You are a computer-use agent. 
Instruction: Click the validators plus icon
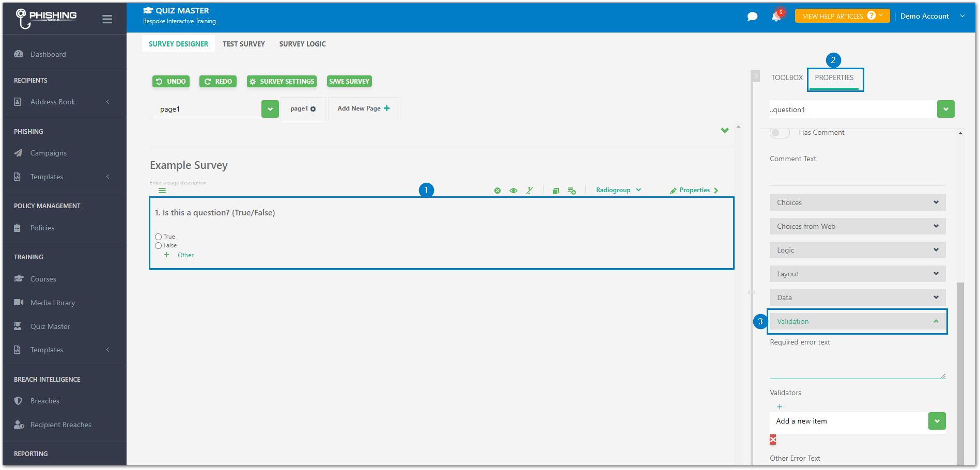pos(780,407)
